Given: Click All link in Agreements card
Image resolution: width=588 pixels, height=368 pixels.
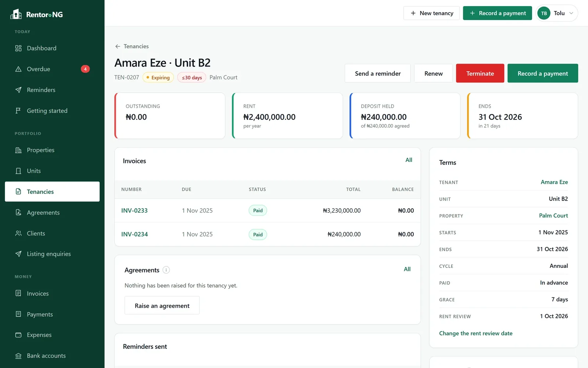Looking at the screenshot, I should click(x=407, y=269).
